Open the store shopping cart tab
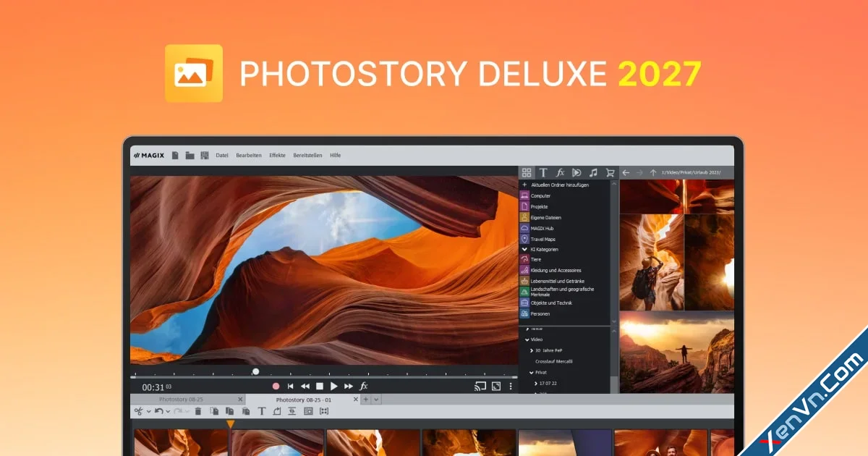The height and width of the screenshot is (456, 868). (x=610, y=172)
